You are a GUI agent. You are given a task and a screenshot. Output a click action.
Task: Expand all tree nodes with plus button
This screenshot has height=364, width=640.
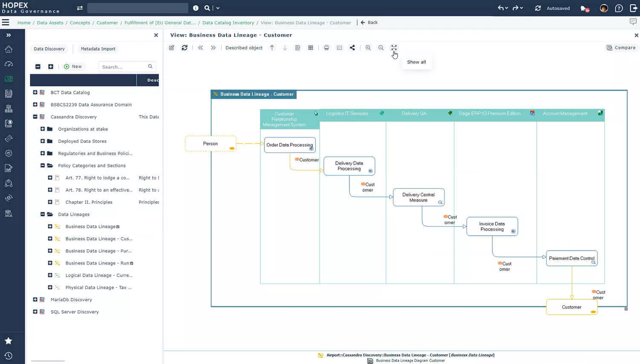point(51,66)
